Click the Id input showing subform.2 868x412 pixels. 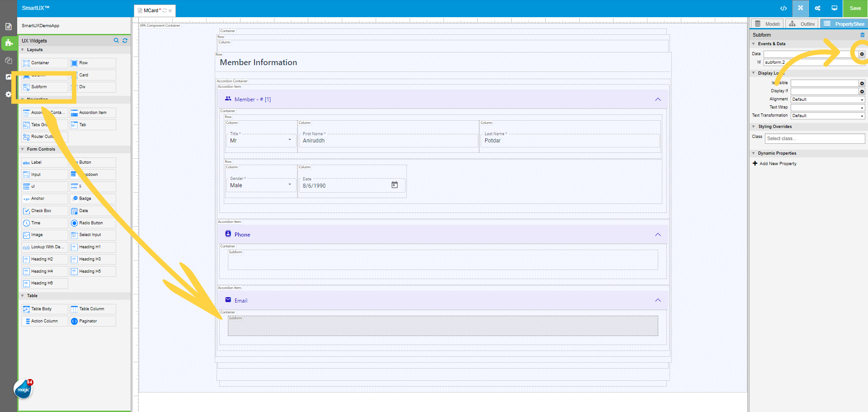coord(814,62)
